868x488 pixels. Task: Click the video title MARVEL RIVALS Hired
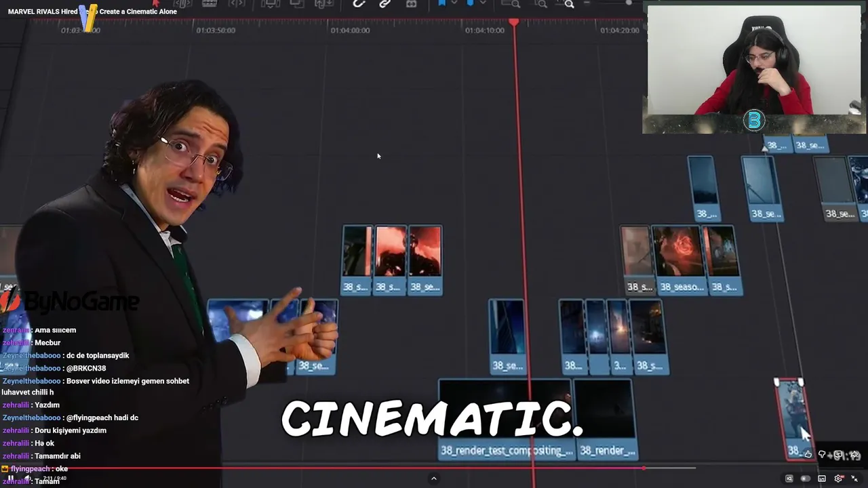click(x=92, y=12)
